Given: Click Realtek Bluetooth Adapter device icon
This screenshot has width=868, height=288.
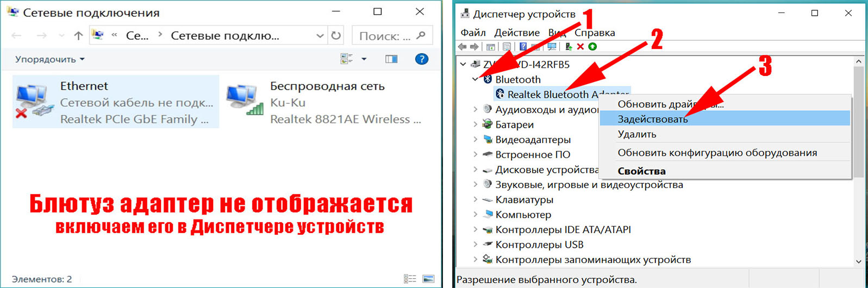Looking at the screenshot, I should [500, 94].
